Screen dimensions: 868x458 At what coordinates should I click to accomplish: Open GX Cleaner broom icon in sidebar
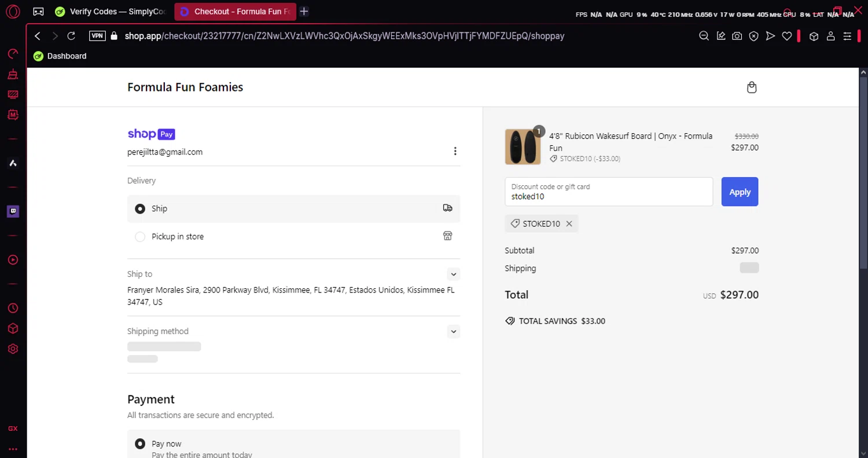pos(13,74)
